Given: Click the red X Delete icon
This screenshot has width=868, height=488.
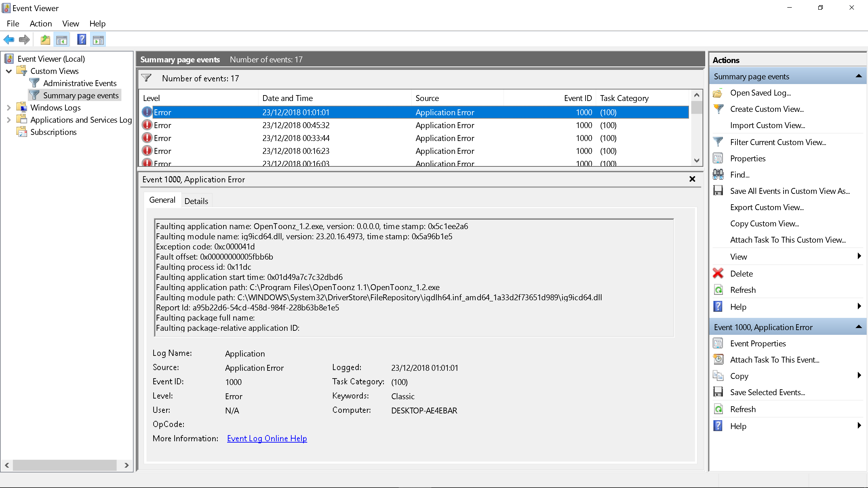Looking at the screenshot, I should click(718, 273).
